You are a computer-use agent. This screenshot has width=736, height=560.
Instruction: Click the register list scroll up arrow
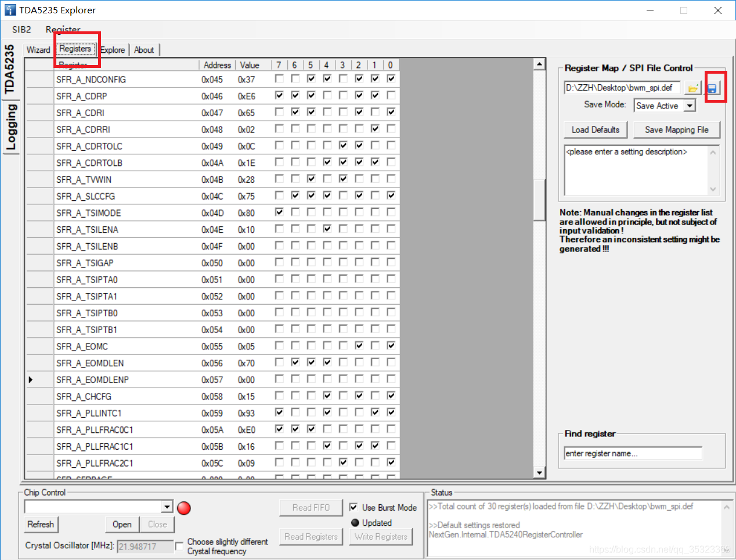(x=539, y=64)
